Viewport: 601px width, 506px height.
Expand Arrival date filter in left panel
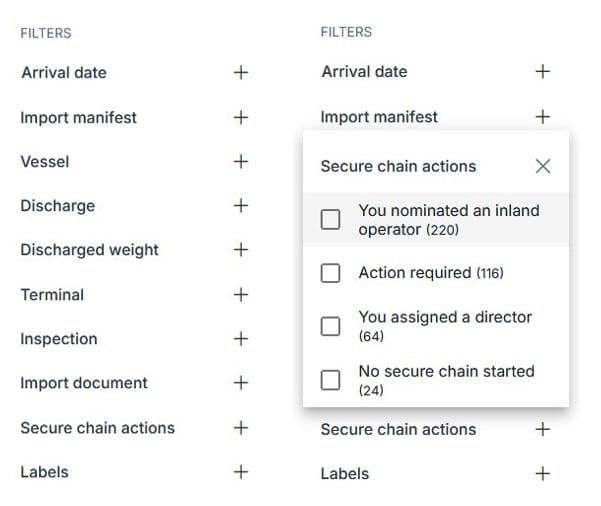(241, 72)
